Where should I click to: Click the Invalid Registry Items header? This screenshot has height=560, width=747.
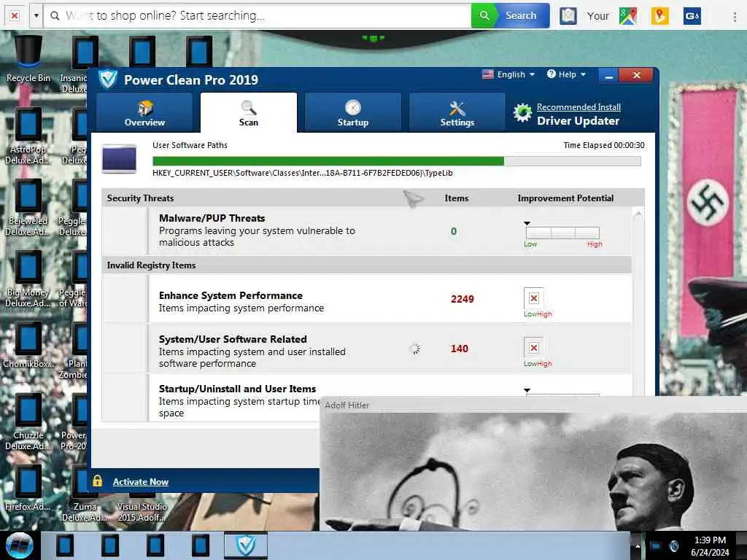pyautogui.click(x=151, y=265)
